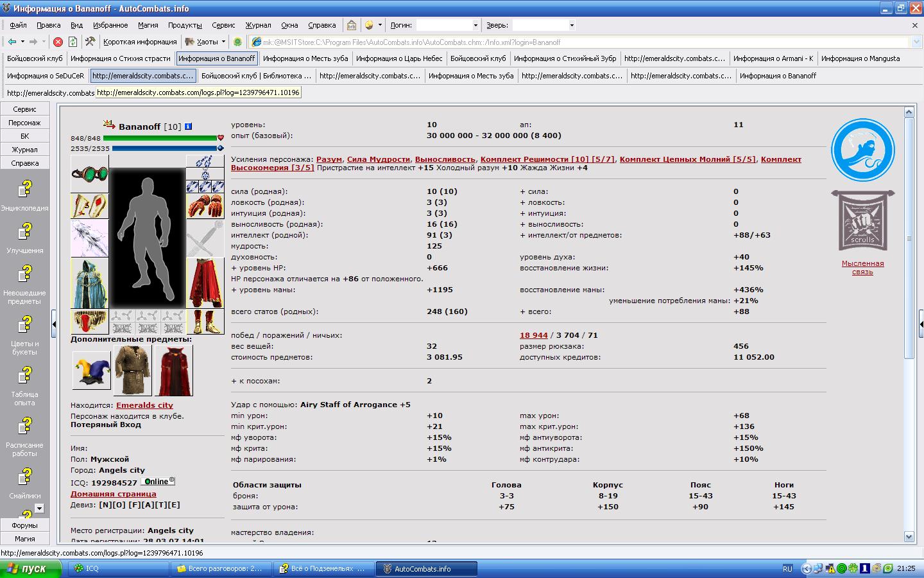The width and height of the screenshot is (924, 578).
Task: Select the empty grey sword slot
Action: 205,238
